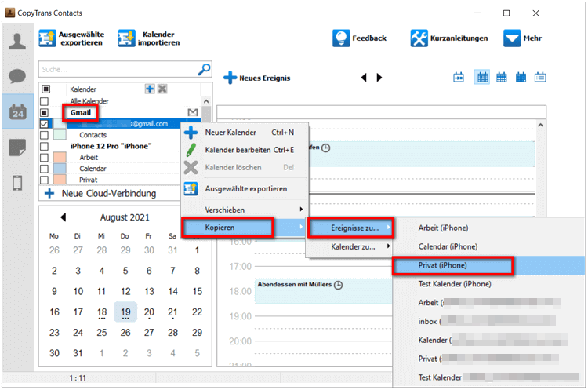Check Alle Kalender checkbox
This screenshot has height=390, width=588.
click(x=44, y=101)
